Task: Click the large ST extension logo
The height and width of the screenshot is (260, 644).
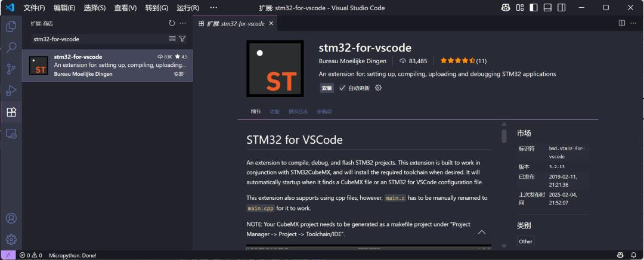Action: pos(275,69)
